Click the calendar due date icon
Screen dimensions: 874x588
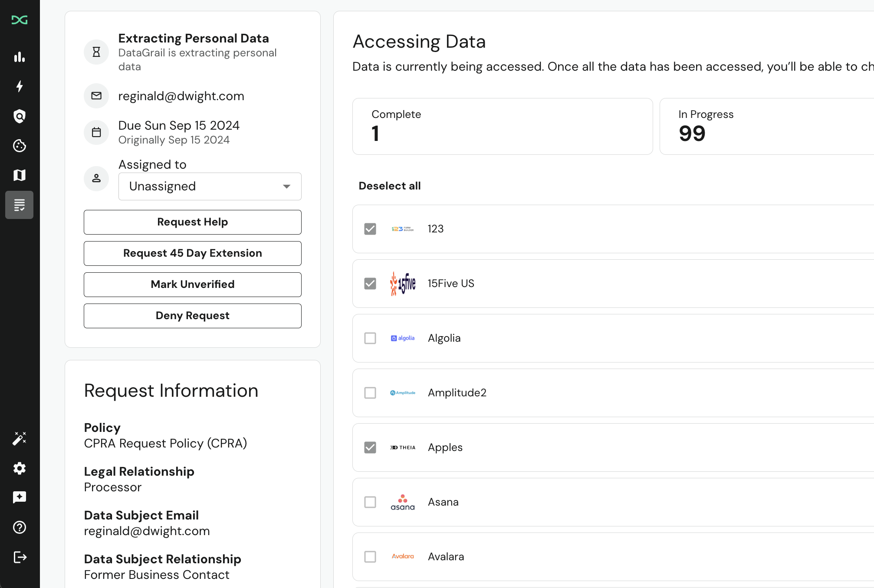(x=96, y=132)
